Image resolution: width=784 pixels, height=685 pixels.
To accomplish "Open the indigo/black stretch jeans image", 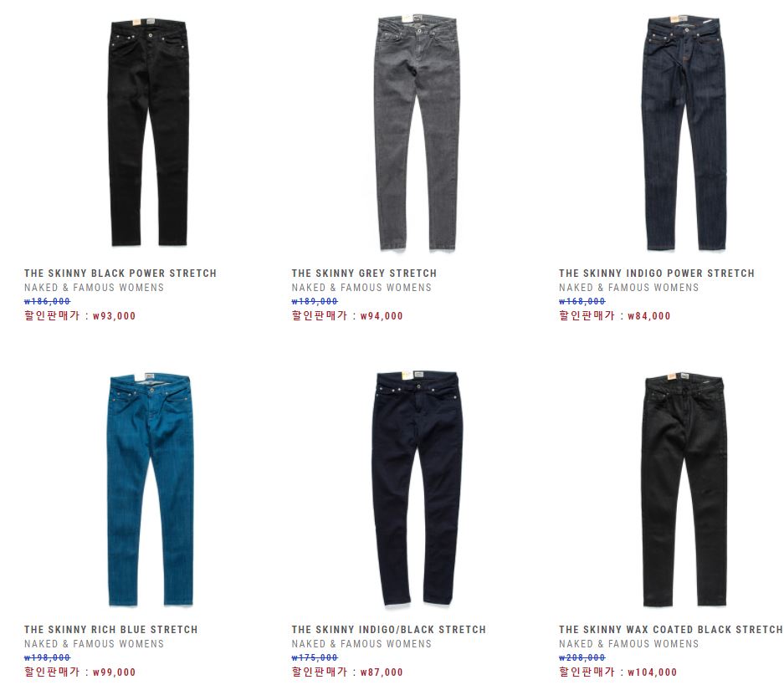I will (x=417, y=488).
